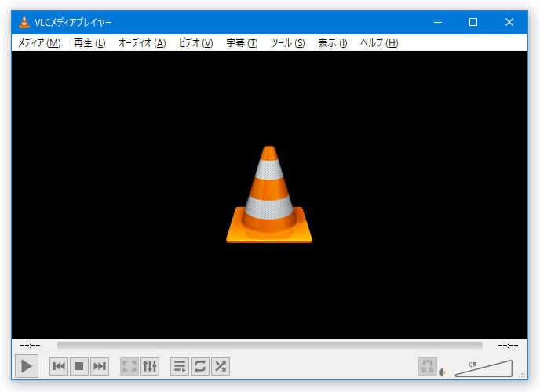The height and width of the screenshot is (392, 540).
Task: Show the playlist panel
Action: coord(180,366)
